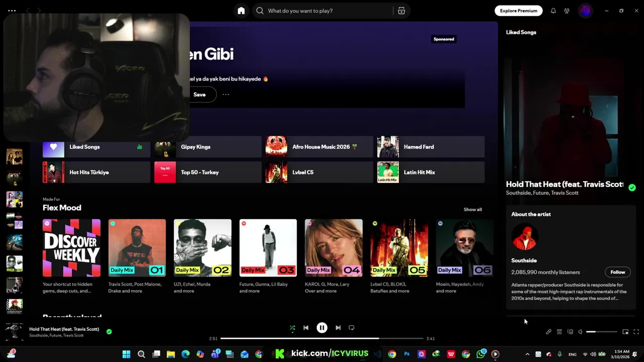This screenshot has height=362, width=644.
Task: Open Browse icon in search bar
Action: click(401, 11)
